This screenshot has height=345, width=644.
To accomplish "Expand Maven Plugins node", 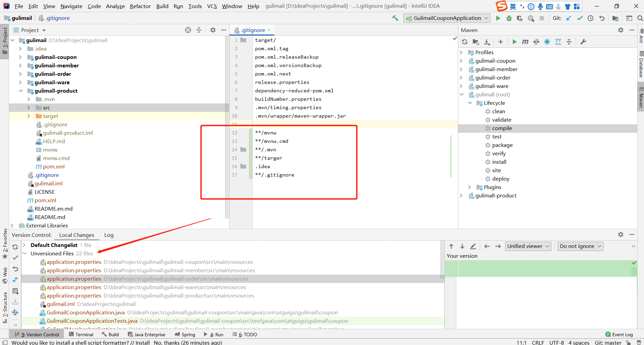I will 469,187.
